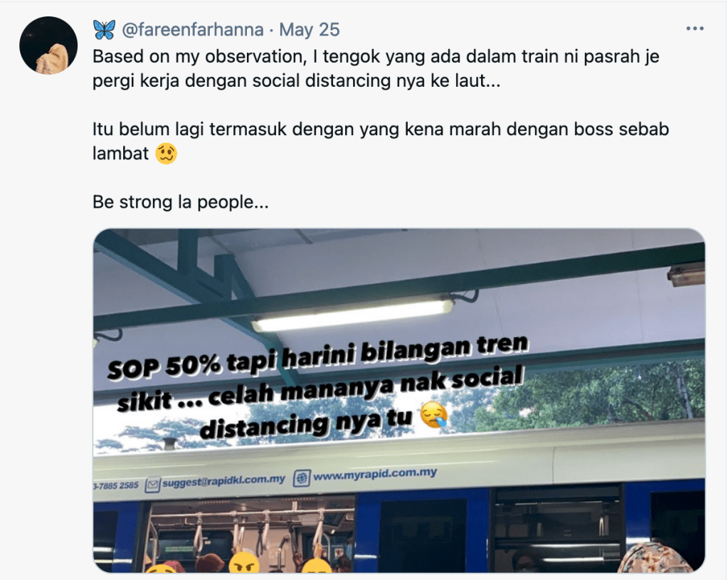Click the sleepy face emoji in photo caption
The width and height of the screenshot is (728, 580).
[x=434, y=416]
